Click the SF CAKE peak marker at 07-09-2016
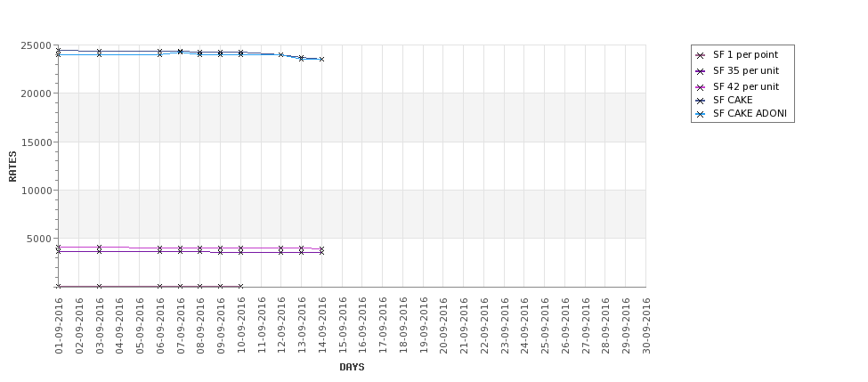This screenshot has height=382, width=868. [x=180, y=52]
